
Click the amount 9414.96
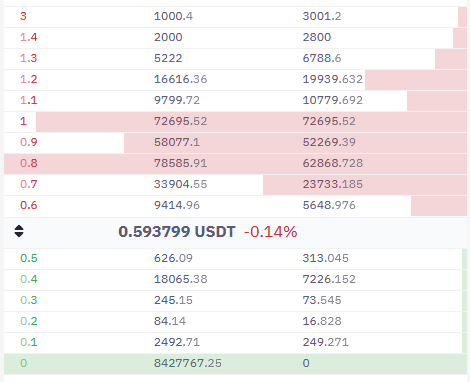click(177, 205)
